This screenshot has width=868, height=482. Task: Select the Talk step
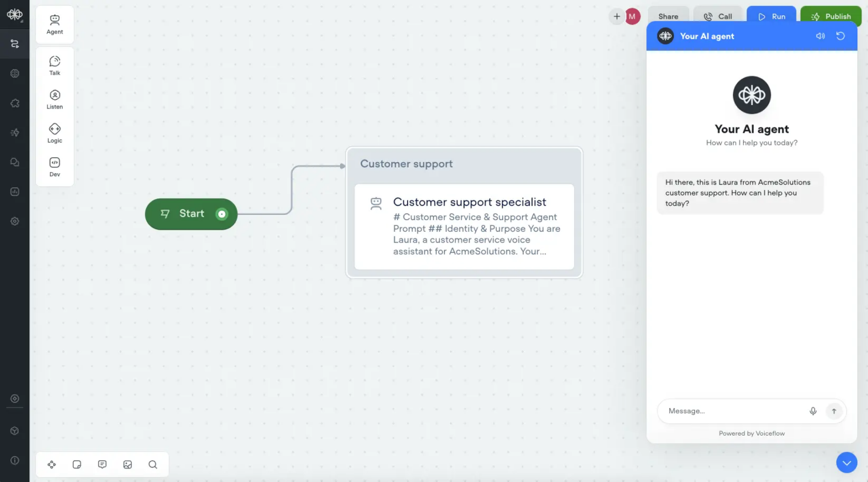[x=55, y=65]
